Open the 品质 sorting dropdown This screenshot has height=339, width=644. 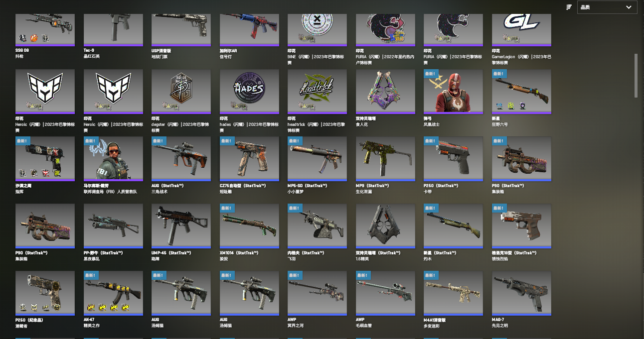(x=607, y=7)
